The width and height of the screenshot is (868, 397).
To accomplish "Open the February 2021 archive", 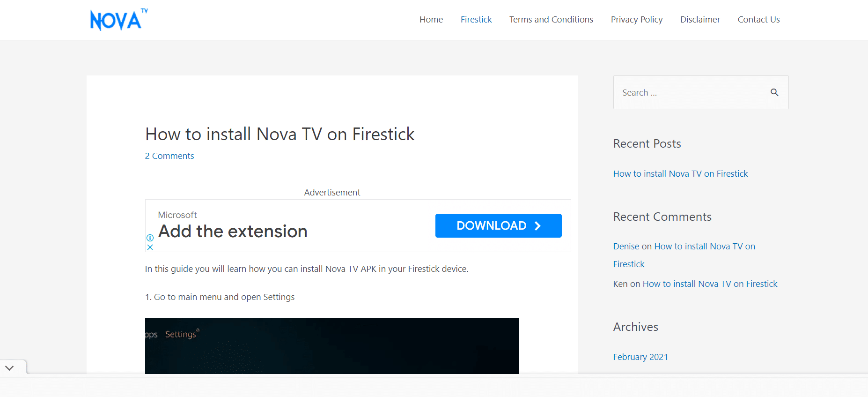I will tap(640, 357).
